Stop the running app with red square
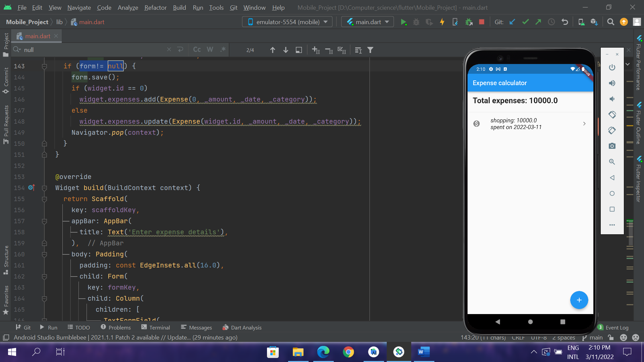 coord(482,22)
